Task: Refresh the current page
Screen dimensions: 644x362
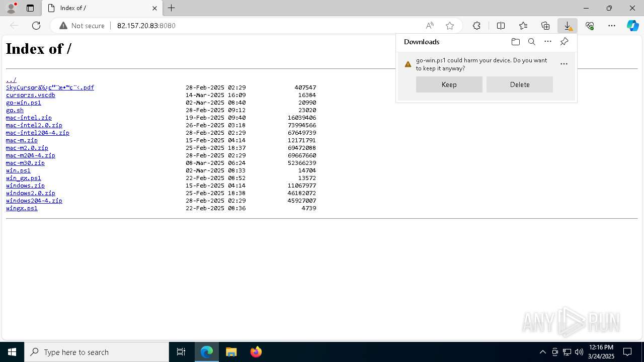Action: [x=36, y=26]
